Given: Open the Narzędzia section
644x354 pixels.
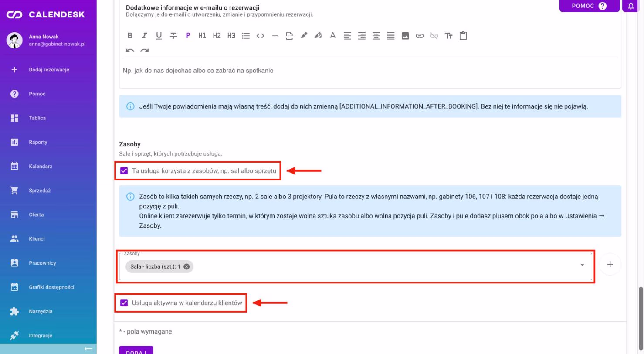Looking at the screenshot, I should (48, 311).
